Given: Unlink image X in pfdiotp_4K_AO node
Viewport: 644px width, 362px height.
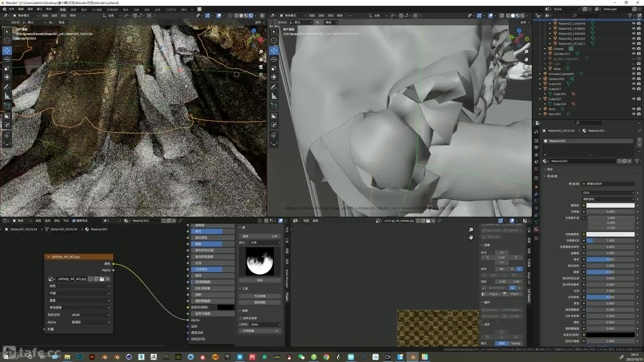Looking at the screenshot, I should point(108,279).
